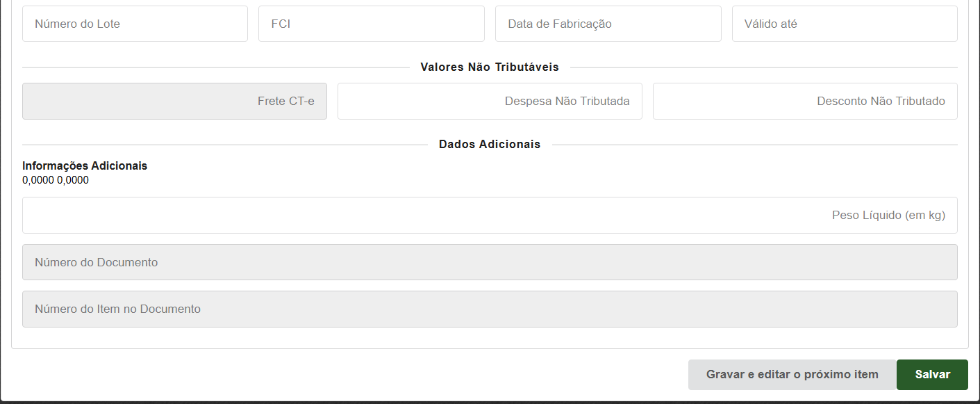
Task: Click the disabled Frete CT-e field
Action: point(174,102)
